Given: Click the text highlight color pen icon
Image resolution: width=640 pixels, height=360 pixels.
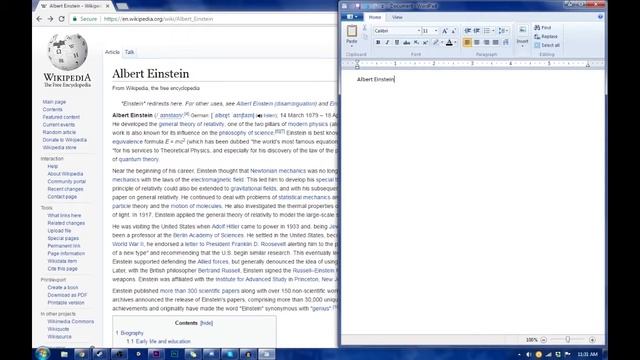Looking at the screenshot, I should click(436, 42).
